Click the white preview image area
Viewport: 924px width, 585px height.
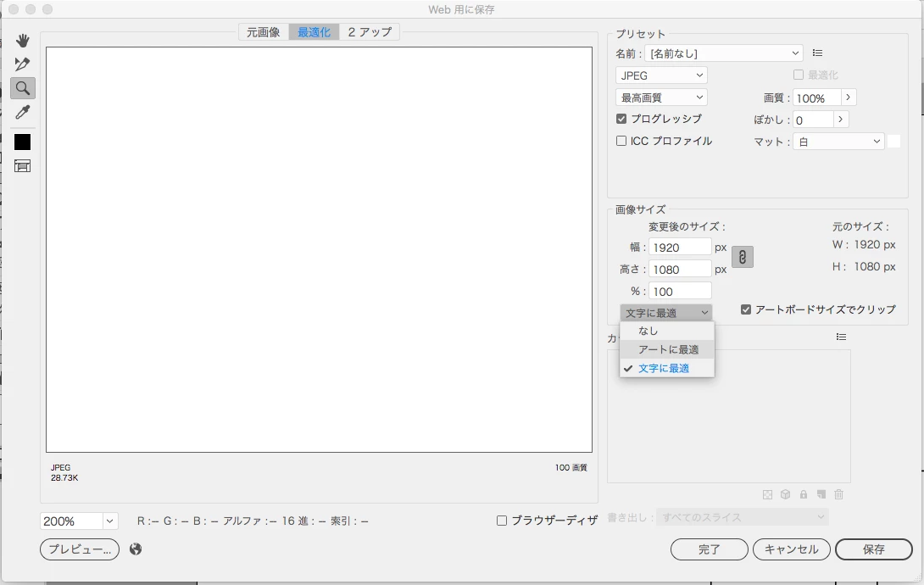[x=319, y=250]
